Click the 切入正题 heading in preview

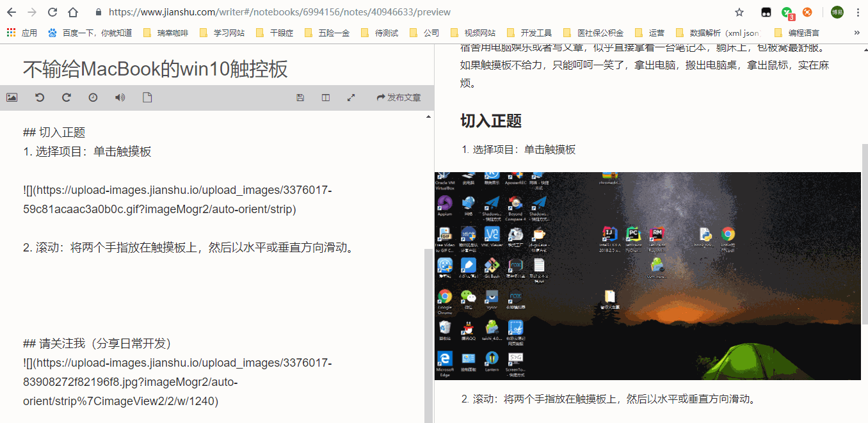(491, 121)
